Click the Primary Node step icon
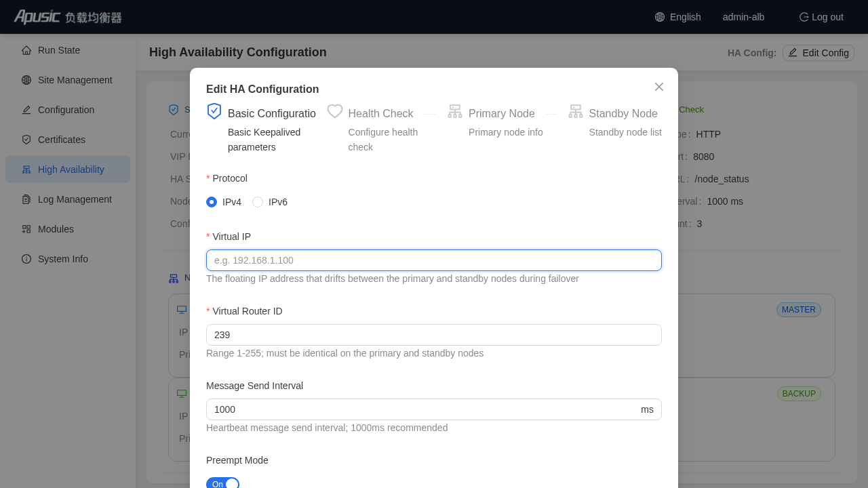Viewport: 868px width, 488px height. click(455, 111)
